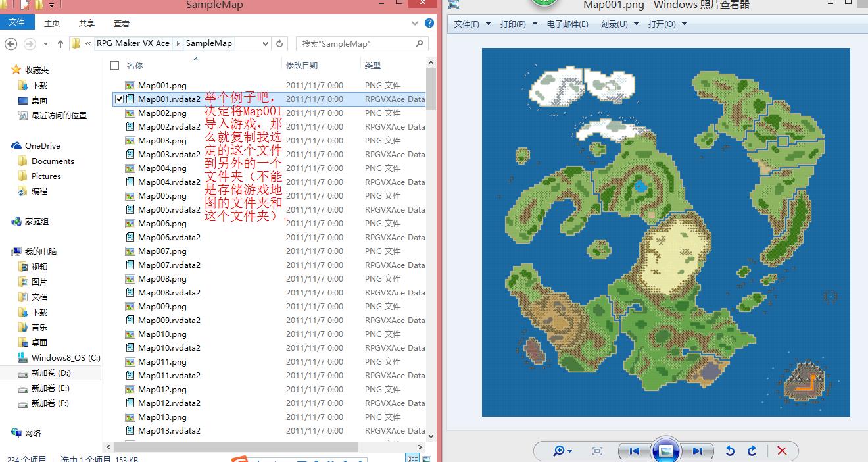Open 家庭组 homegroup item

[30, 221]
